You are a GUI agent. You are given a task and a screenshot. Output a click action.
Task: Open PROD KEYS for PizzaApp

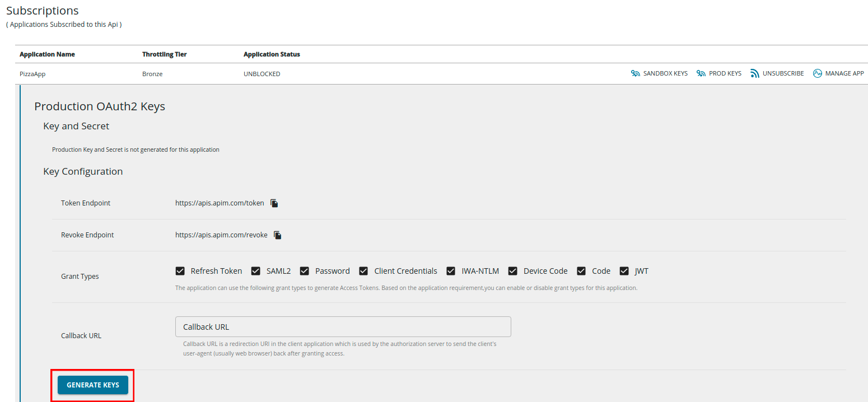pyautogui.click(x=724, y=73)
